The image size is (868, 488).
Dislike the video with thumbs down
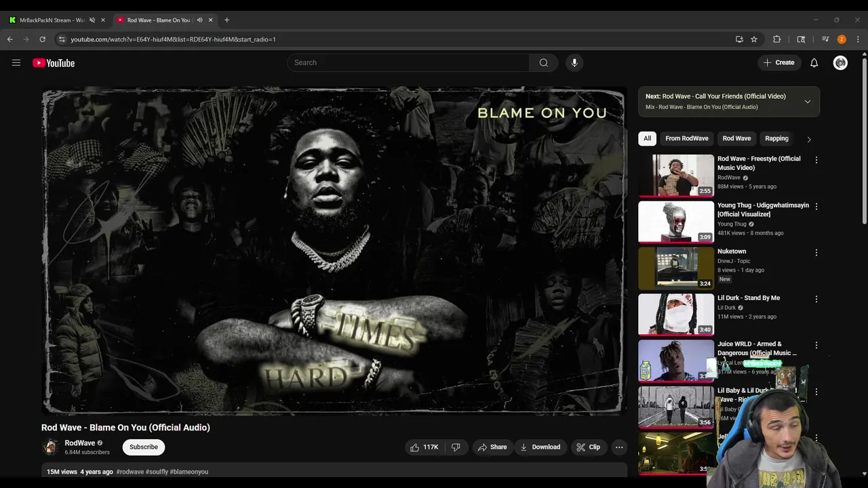pos(456,447)
